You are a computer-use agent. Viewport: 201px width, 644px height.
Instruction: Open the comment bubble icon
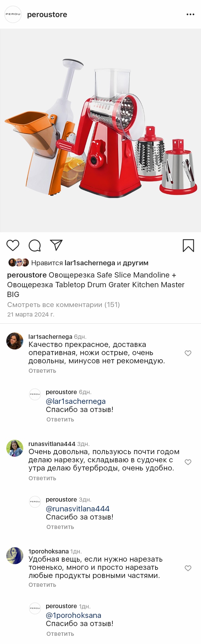[x=35, y=245]
